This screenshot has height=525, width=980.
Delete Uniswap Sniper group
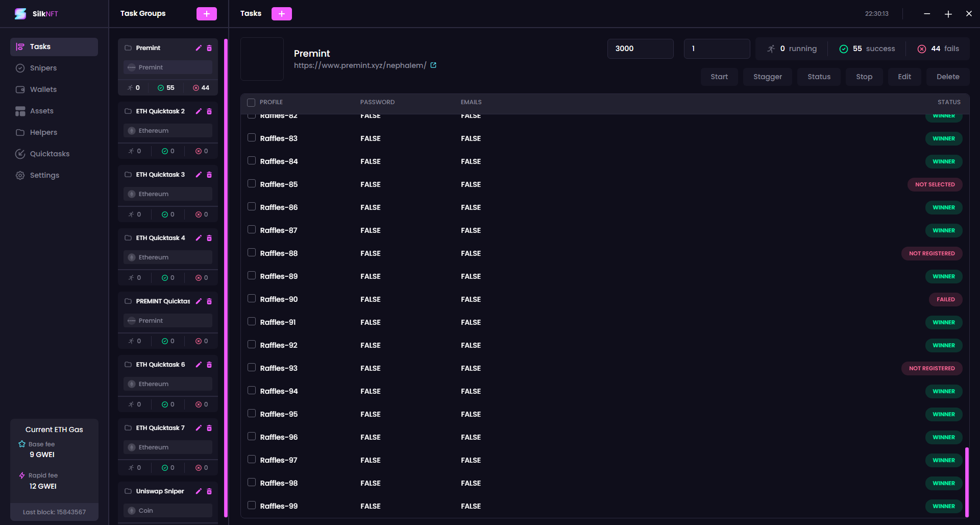pyautogui.click(x=209, y=491)
